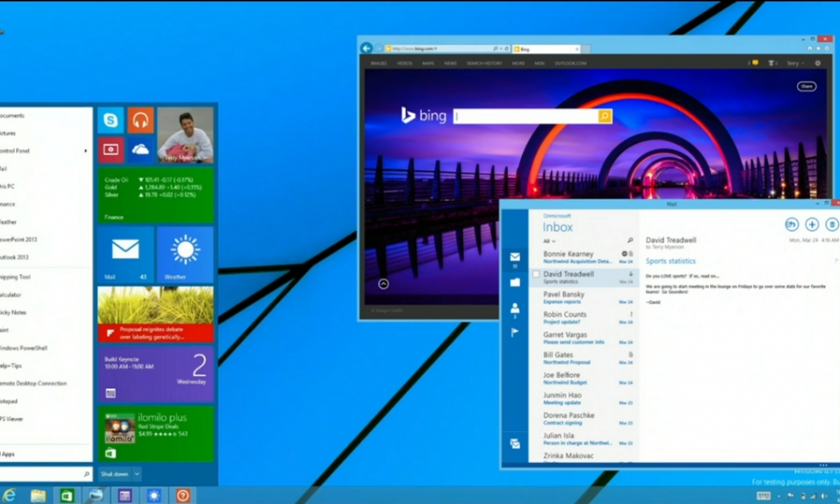Image resolution: width=840 pixels, height=504 pixels.
Task: Check the David Treadwell message checkbox
Action: (x=536, y=274)
